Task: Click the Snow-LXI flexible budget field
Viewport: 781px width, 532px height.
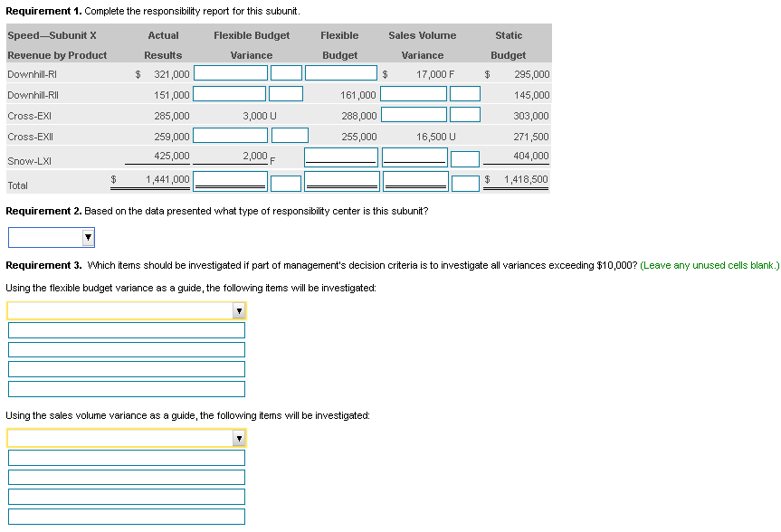Action: coord(341,156)
